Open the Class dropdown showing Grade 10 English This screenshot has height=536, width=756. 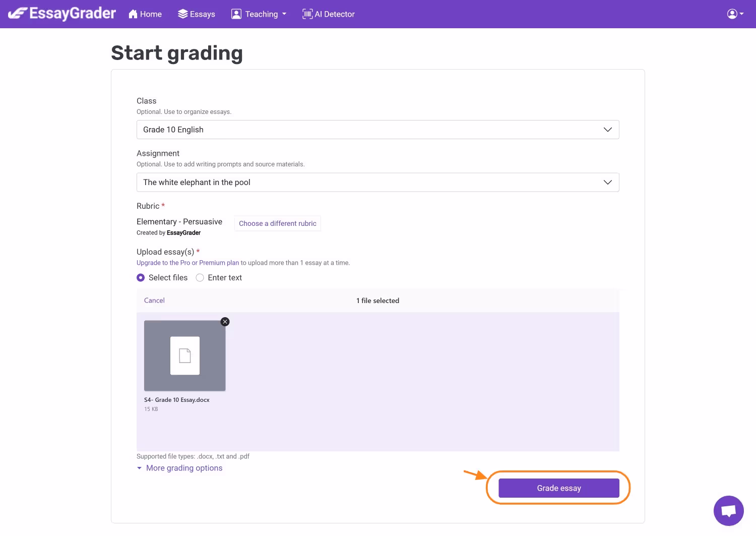point(378,130)
